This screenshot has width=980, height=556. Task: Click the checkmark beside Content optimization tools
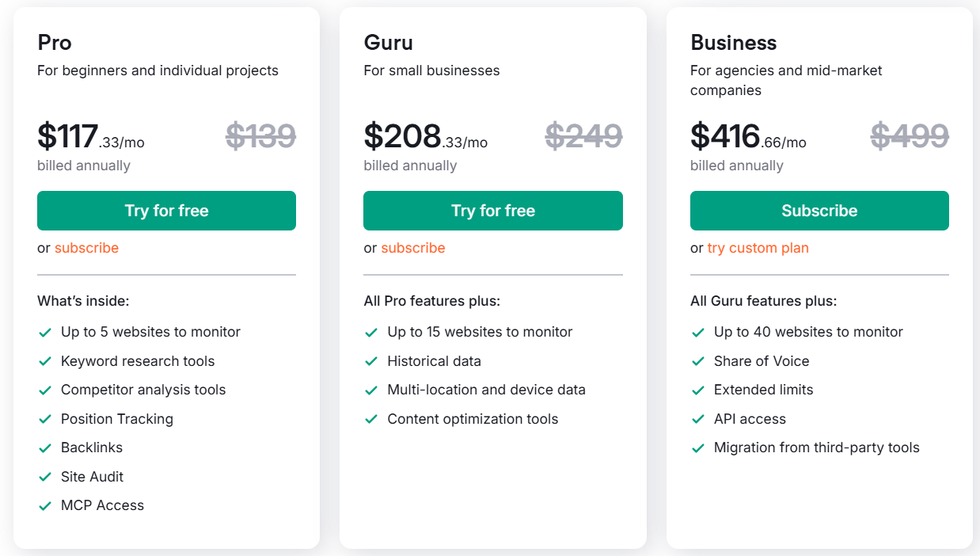(371, 418)
